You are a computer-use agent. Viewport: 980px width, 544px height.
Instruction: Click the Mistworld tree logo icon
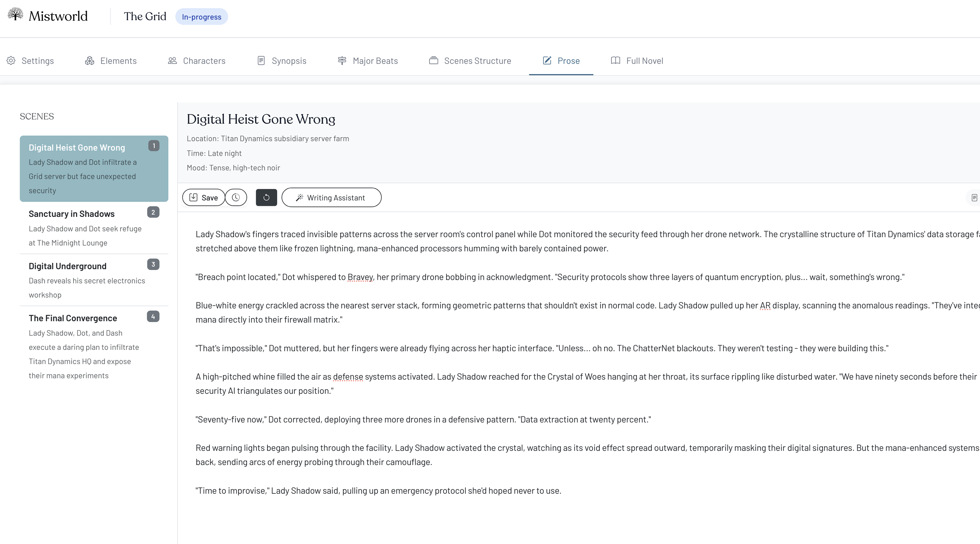tap(15, 14)
